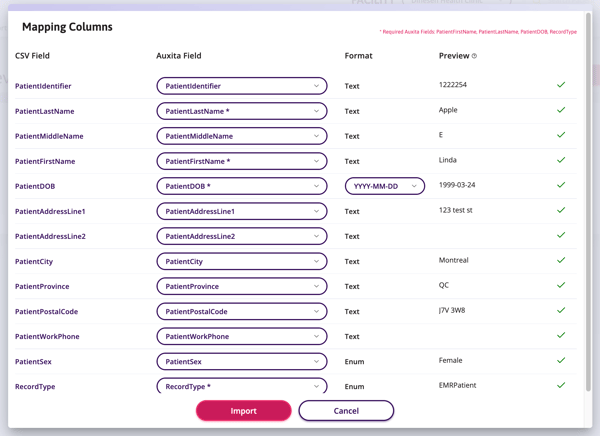
Task: Open the PatientAddressLine1 Auxita Field dropdown
Action: point(242,211)
